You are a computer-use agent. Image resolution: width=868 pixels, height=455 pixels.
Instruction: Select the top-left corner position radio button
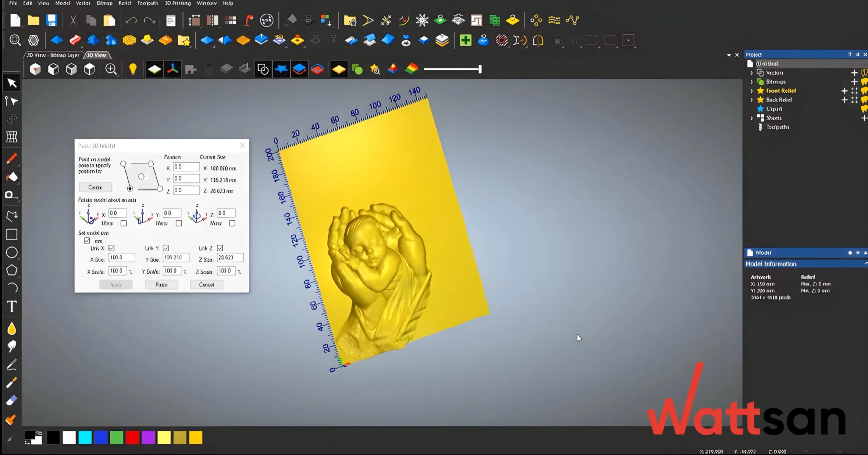pos(123,164)
